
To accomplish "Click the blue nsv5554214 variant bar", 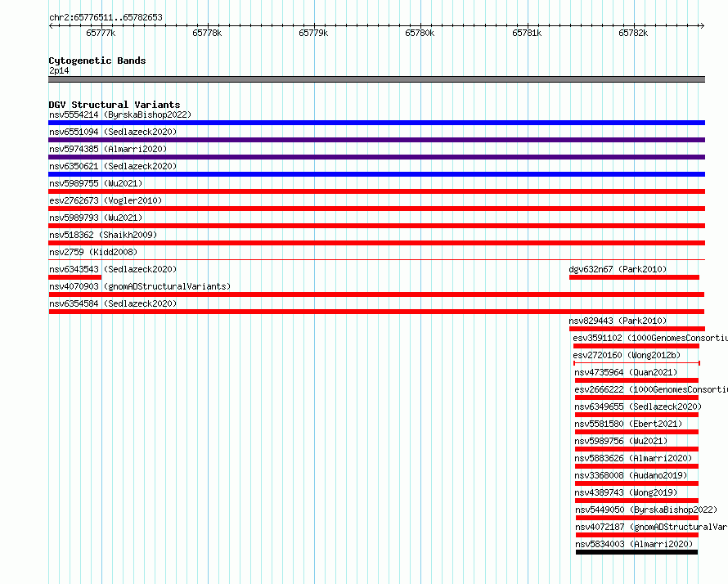I will tap(376, 123).
